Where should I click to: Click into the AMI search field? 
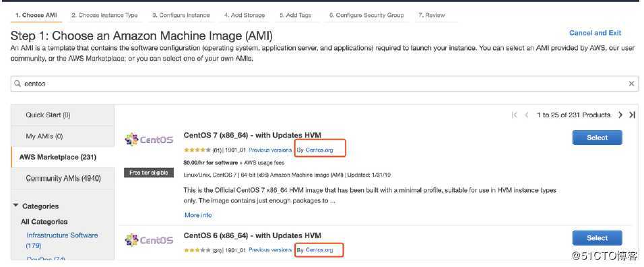pyautogui.click(x=325, y=84)
